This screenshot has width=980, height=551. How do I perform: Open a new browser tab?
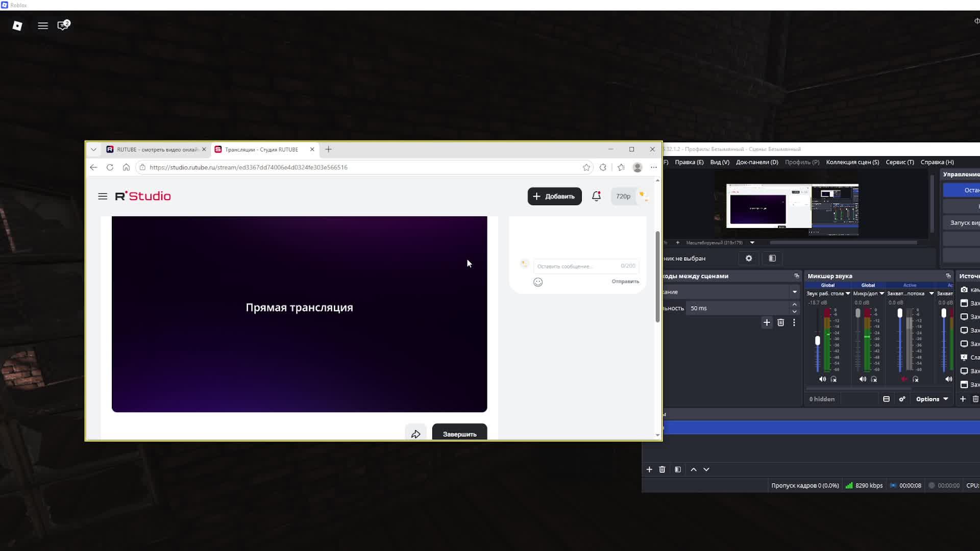pyautogui.click(x=328, y=149)
